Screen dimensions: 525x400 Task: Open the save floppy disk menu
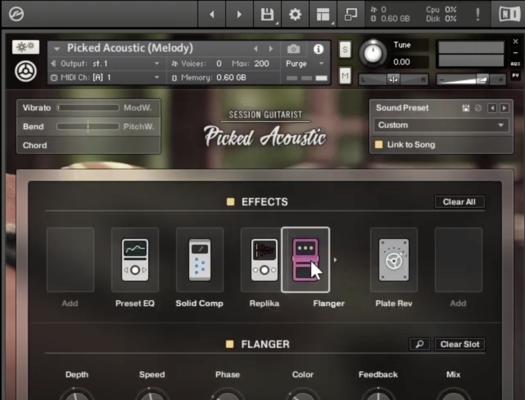[x=267, y=14]
